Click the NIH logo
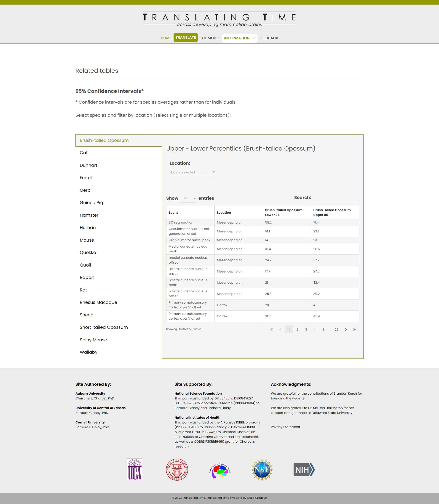The image size is (439, 504). point(304,469)
